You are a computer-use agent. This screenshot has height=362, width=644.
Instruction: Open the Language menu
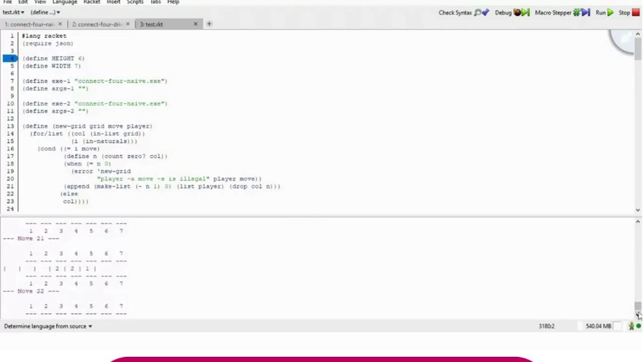tap(65, 2)
